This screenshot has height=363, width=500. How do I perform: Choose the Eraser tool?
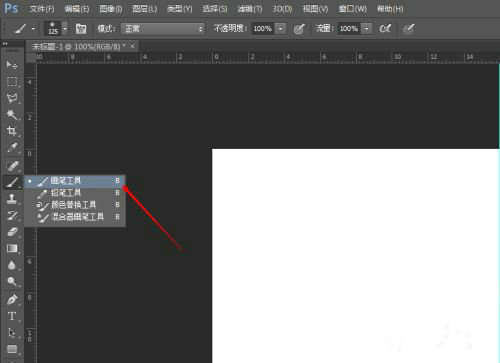point(12,232)
